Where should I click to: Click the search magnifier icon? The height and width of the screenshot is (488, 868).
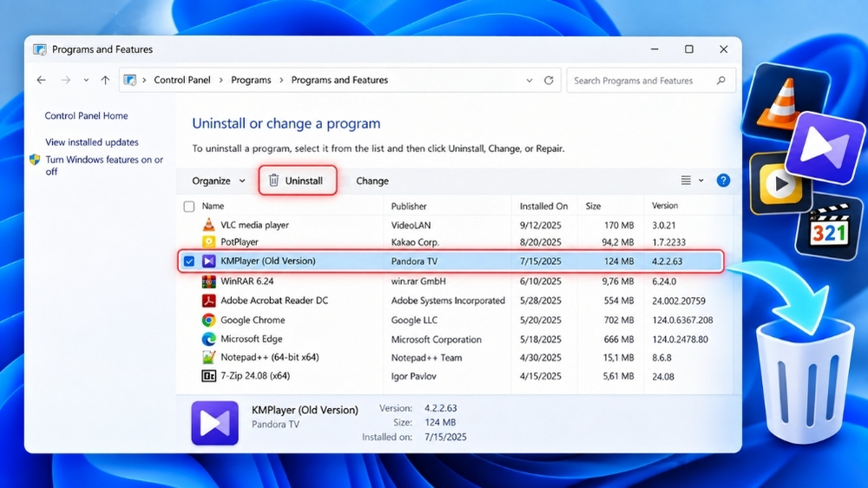(720, 80)
